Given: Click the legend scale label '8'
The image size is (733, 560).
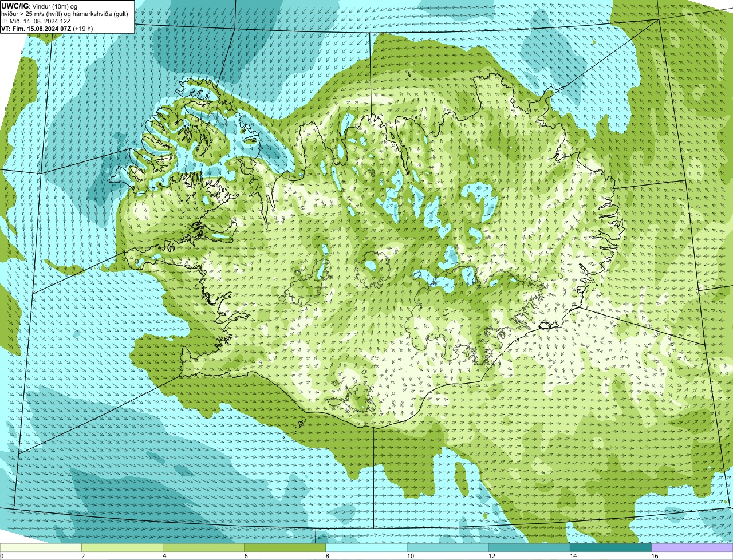Looking at the screenshot, I should [x=328, y=556].
